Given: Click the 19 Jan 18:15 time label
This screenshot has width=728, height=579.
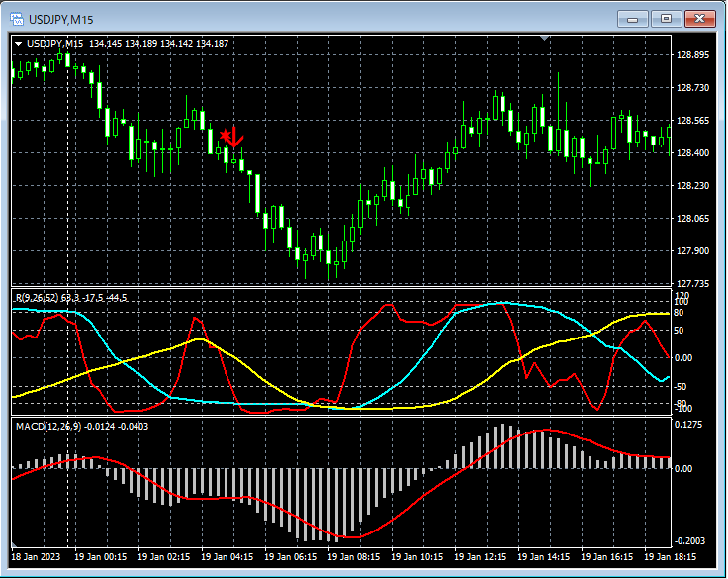Looking at the screenshot, I should point(671,556).
